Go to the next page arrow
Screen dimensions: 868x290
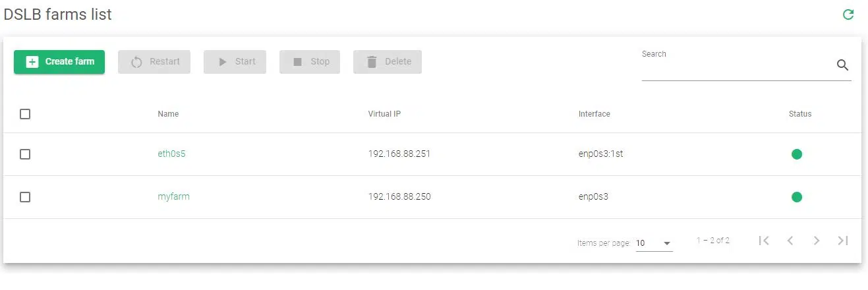[x=817, y=241]
